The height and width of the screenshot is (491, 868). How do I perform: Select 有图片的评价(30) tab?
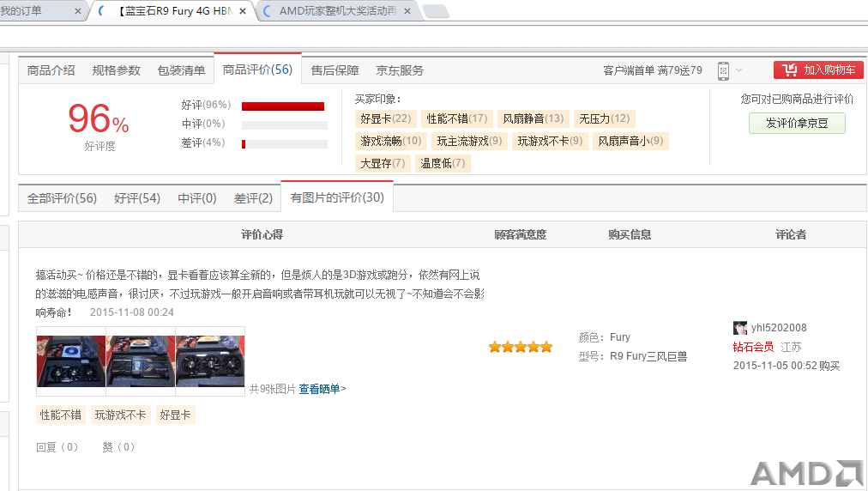(x=337, y=197)
